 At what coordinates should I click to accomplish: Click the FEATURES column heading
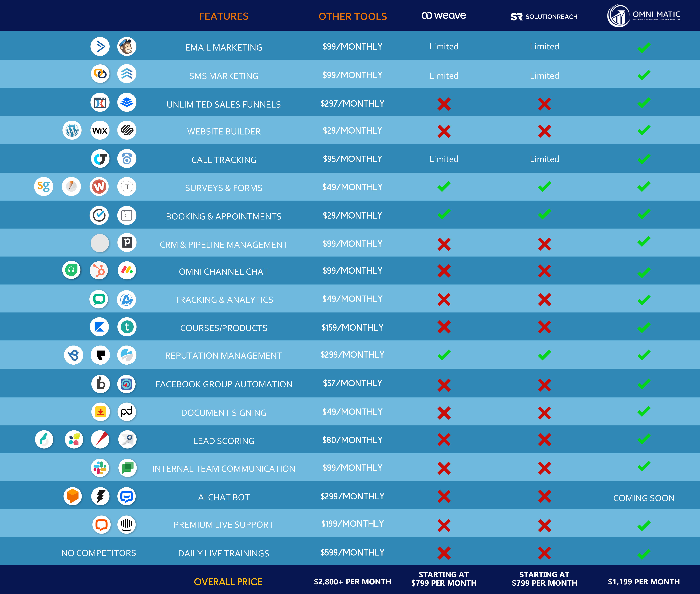pyautogui.click(x=224, y=16)
